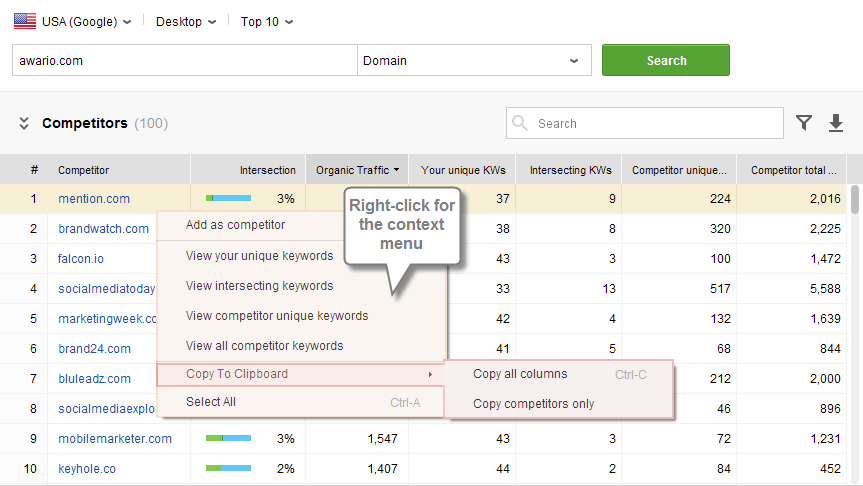Collapse the Competitors section with double chevron
The height and width of the screenshot is (486, 863).
coord(24,123)
